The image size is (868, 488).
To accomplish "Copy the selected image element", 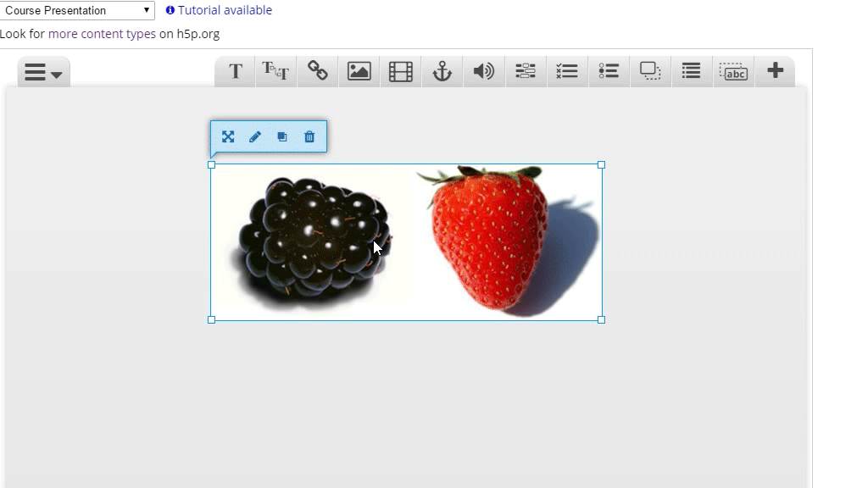I will click(282, 136).
